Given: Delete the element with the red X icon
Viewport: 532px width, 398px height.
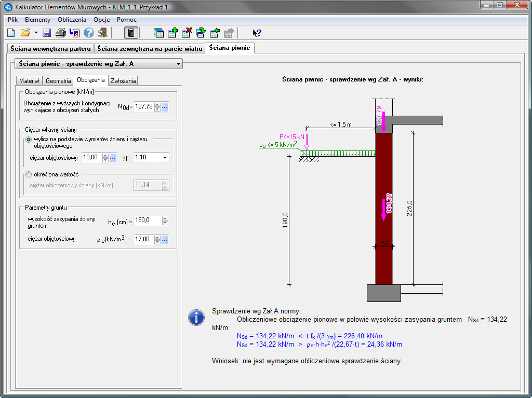Looking at the screenshot, I should 187,33.
